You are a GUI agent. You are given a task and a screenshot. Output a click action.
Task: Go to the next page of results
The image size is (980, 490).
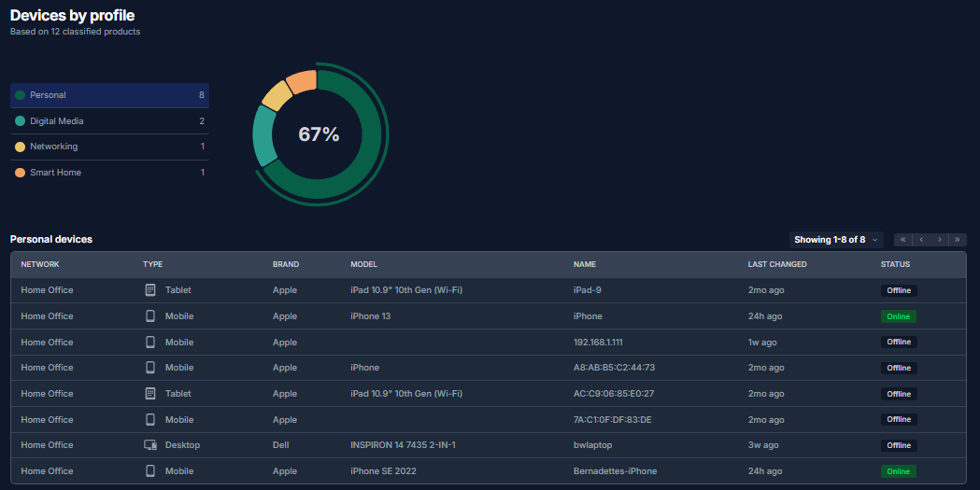(939, 240)
